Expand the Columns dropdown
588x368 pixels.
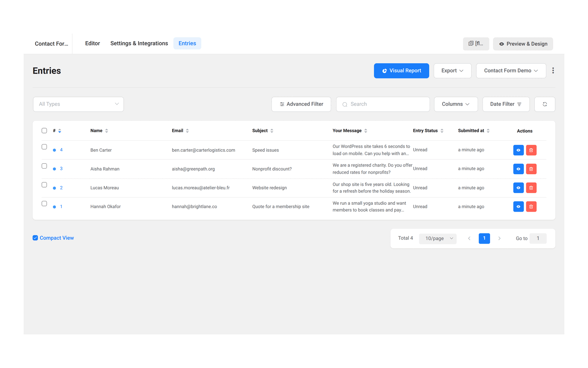456,104
